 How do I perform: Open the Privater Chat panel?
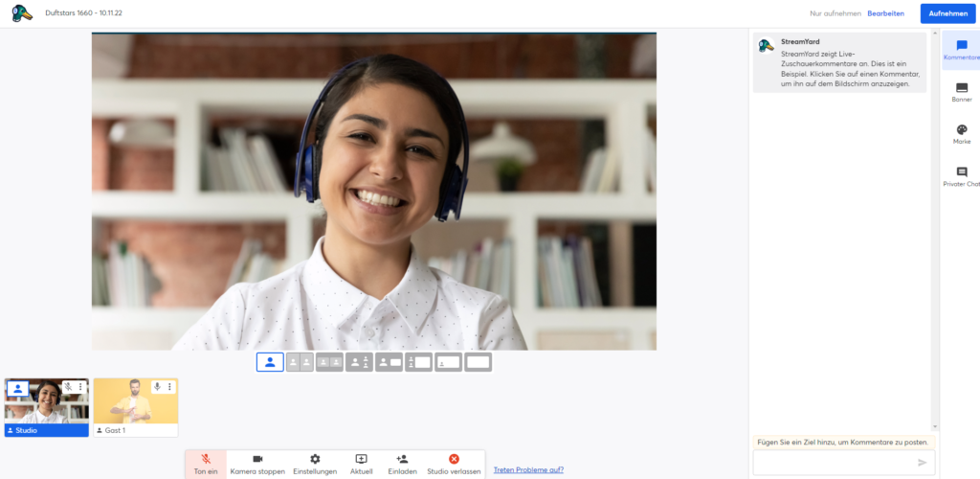tap(961, 176)
